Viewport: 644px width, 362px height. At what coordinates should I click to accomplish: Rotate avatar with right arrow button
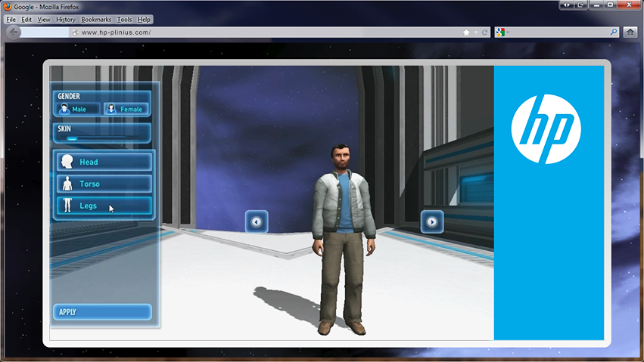click(431, 221)
